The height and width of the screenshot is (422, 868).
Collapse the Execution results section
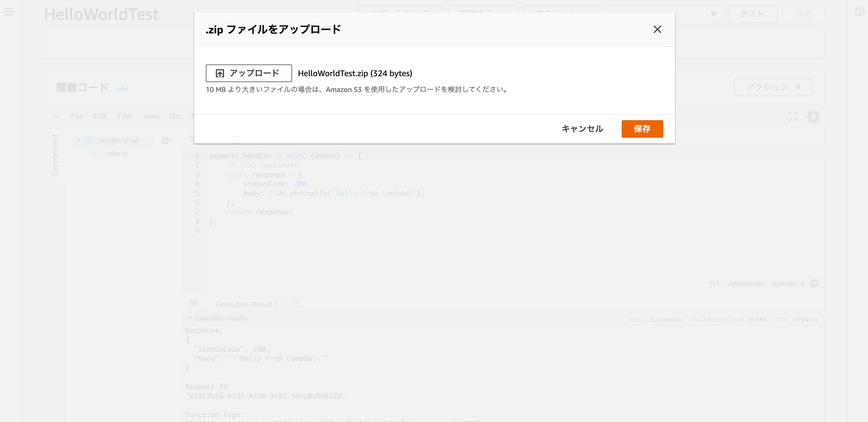tap(189, 318)
